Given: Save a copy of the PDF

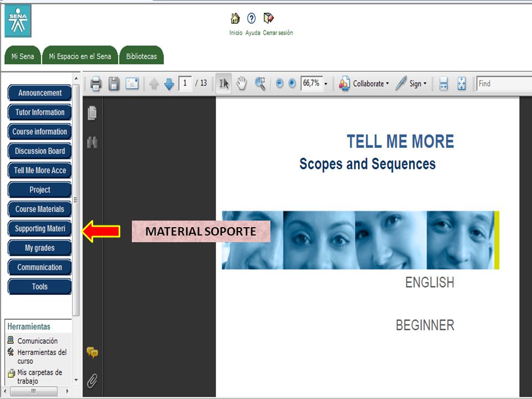Looking at the screenshot, I should click(114, 84).
